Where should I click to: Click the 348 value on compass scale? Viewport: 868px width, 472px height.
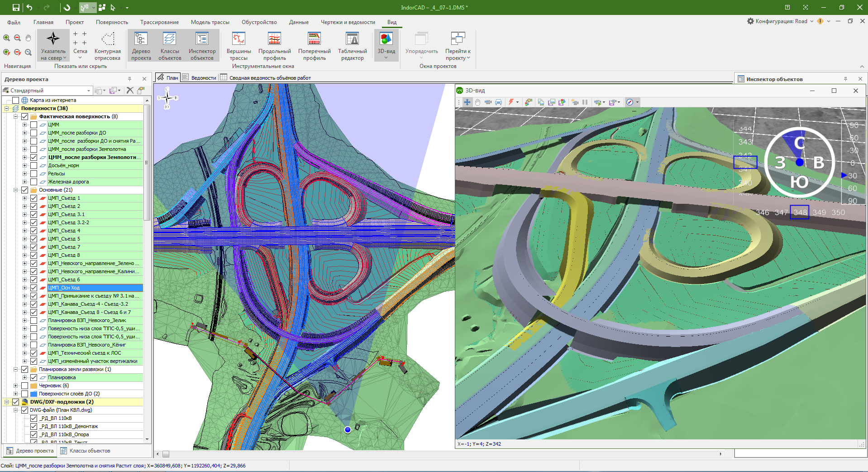tap(800, 212)
